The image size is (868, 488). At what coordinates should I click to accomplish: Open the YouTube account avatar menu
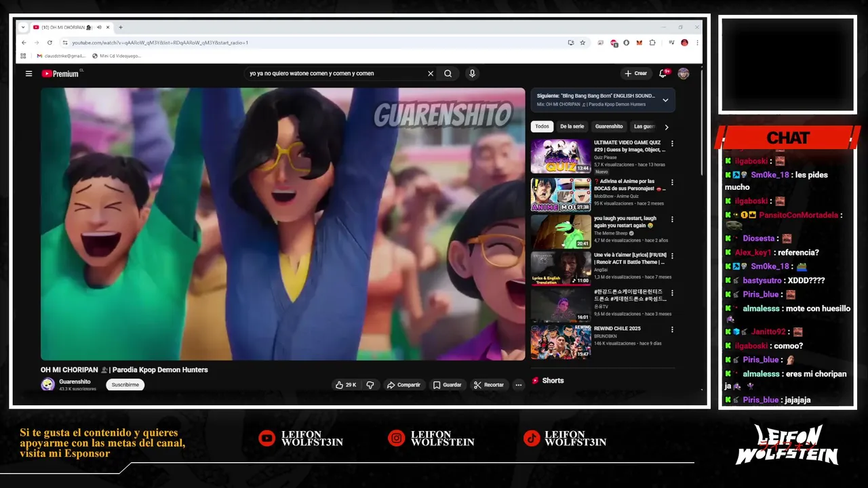point(683,73)
